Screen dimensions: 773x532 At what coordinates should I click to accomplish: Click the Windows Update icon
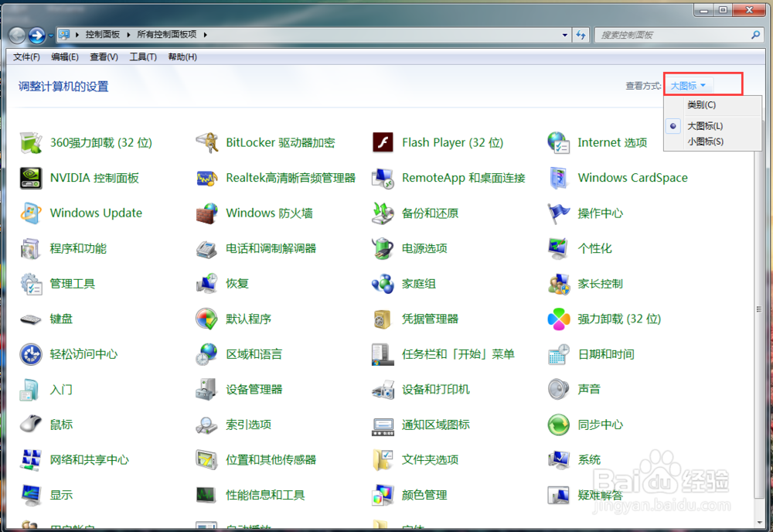[x=31, y=213]
